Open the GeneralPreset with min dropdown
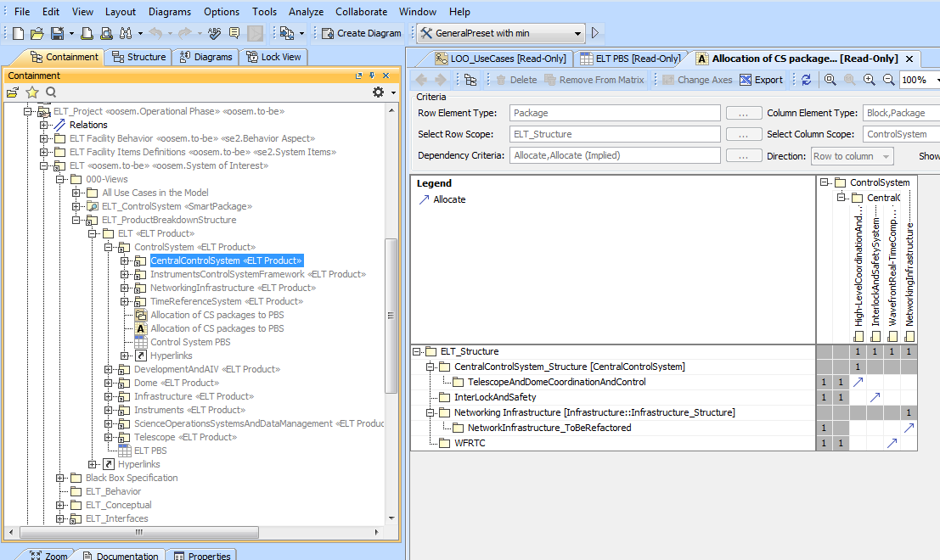Image resolution: width=940 pixels, height=560 pixels. (578, 33)
